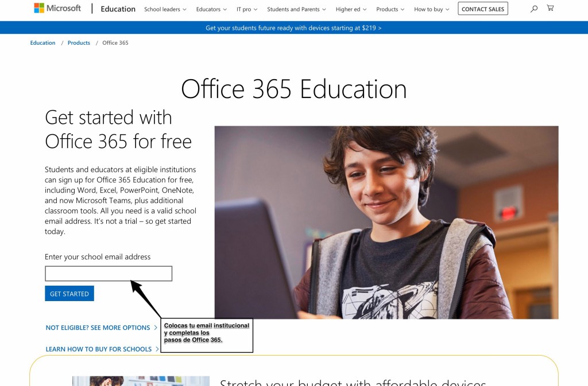Click the student with laptop hero image

tap(386, 222)
